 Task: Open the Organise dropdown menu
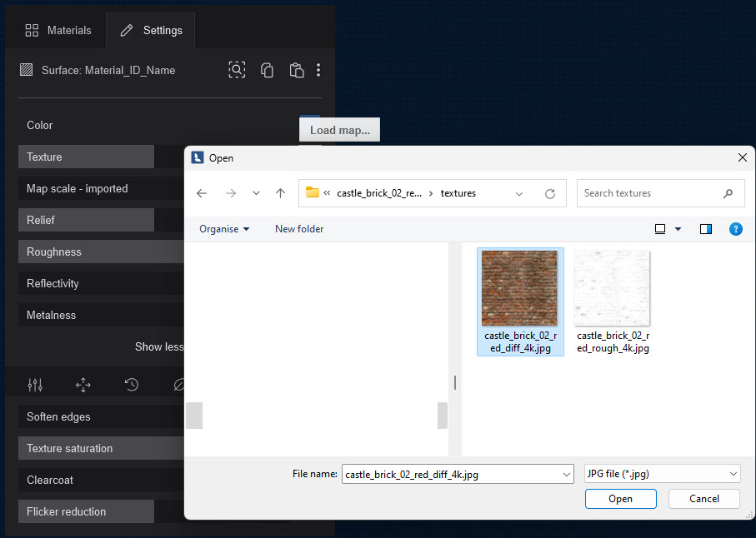click(x=224, y=229)
